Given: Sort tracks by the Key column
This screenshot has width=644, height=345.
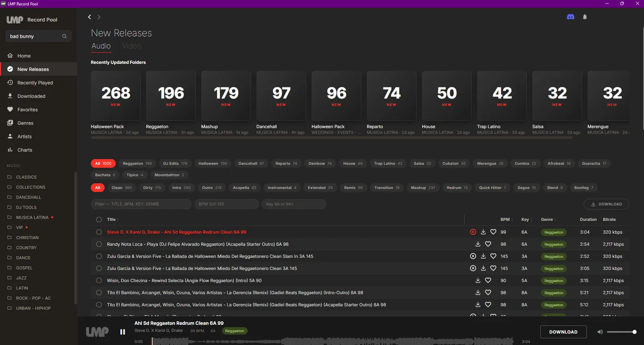Looking at the screenshot, I should [x=526, y=220].
